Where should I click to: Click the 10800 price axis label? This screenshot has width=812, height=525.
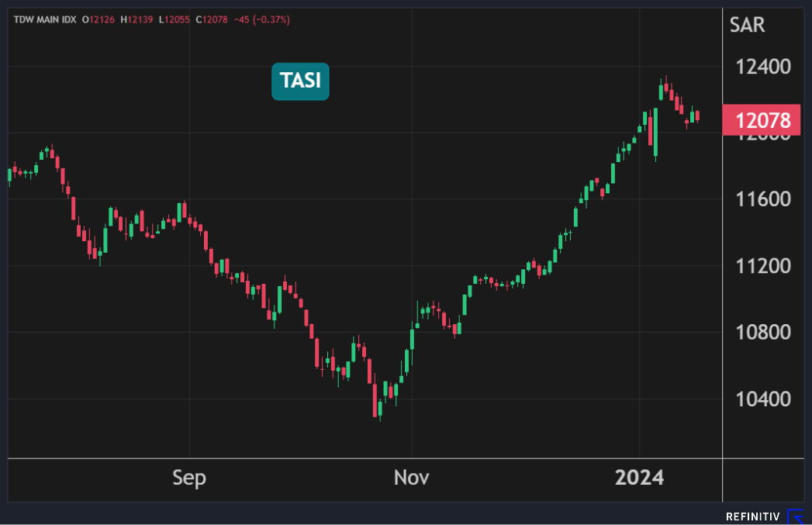click(763, 333)
